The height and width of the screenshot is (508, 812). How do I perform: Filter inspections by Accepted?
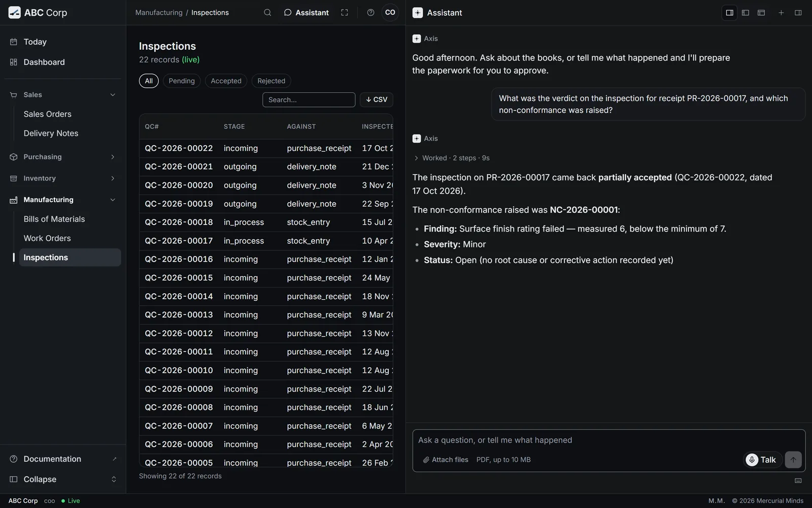(226, 81)
